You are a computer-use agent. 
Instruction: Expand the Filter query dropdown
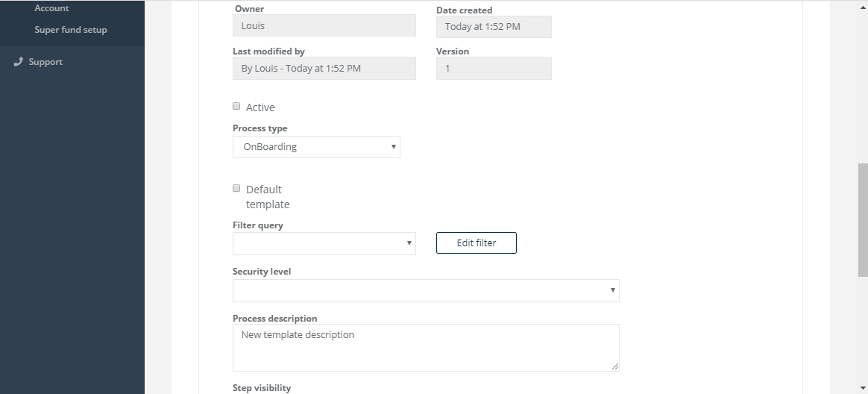324,243
